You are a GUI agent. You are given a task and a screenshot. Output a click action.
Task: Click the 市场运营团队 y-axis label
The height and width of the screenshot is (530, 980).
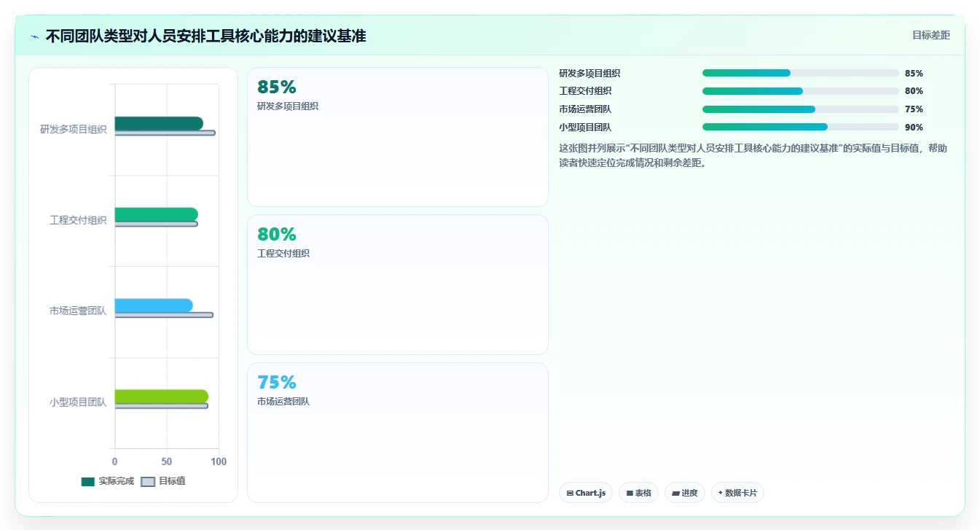tap(78, 311)
